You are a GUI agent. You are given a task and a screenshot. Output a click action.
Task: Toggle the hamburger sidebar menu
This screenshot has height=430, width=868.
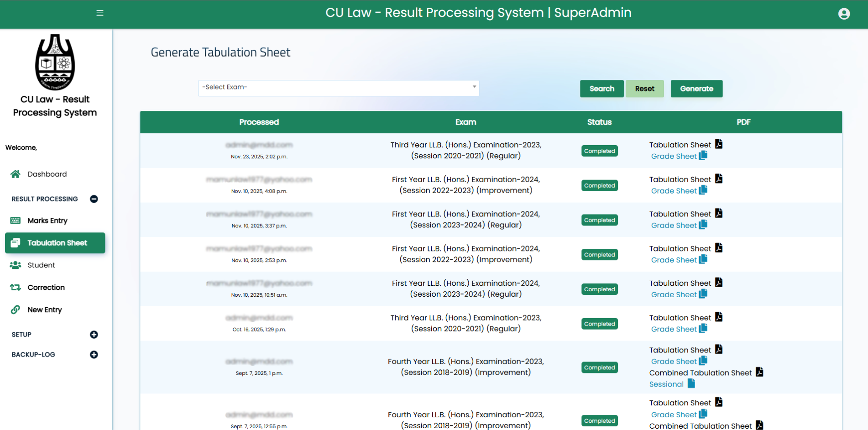coord(100,13)
